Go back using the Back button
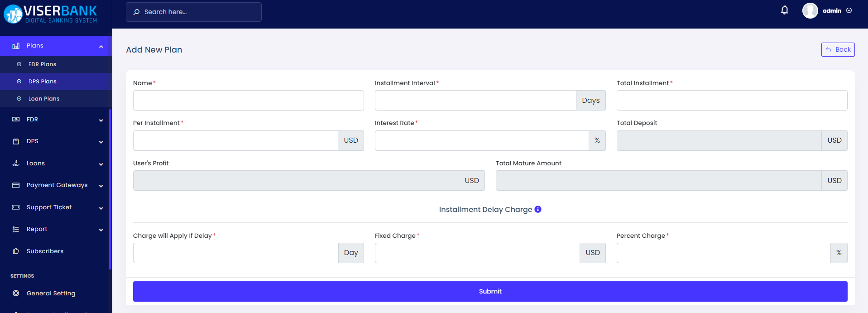Viewport: 868px width, 313px height. (x=838, y=49)
